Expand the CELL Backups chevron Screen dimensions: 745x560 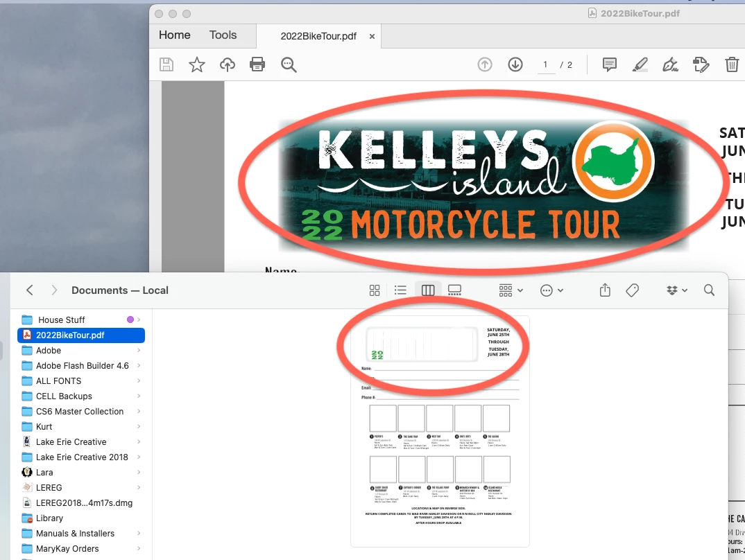139,396
